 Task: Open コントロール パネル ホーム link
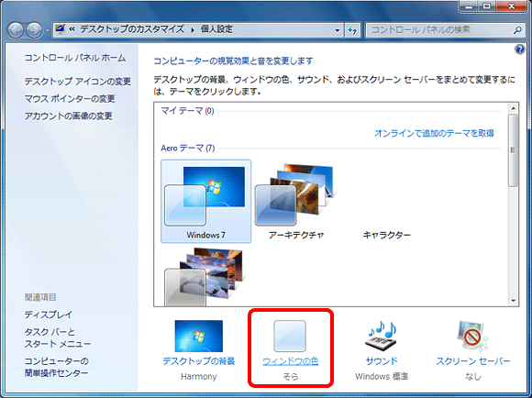(75, 58)
